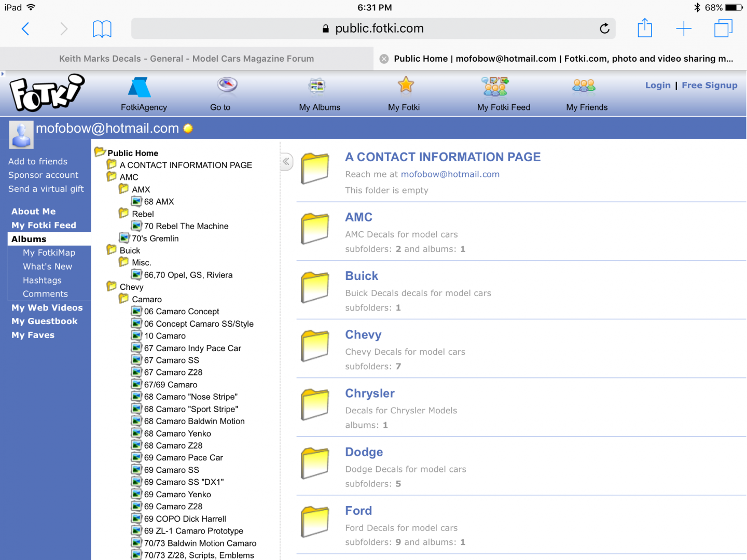Click the Go to navigation icon
This screenshot has width=747, height=560.
click(226, 87)
